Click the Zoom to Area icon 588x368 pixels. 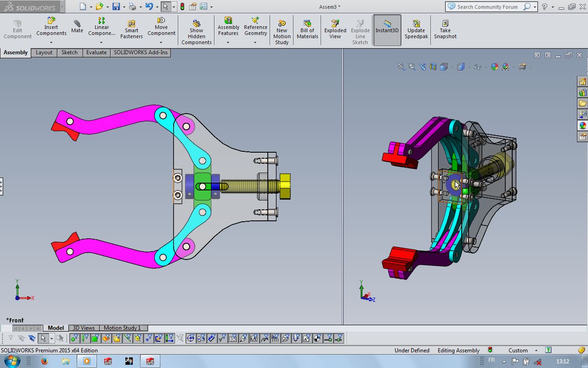[412, 67]
